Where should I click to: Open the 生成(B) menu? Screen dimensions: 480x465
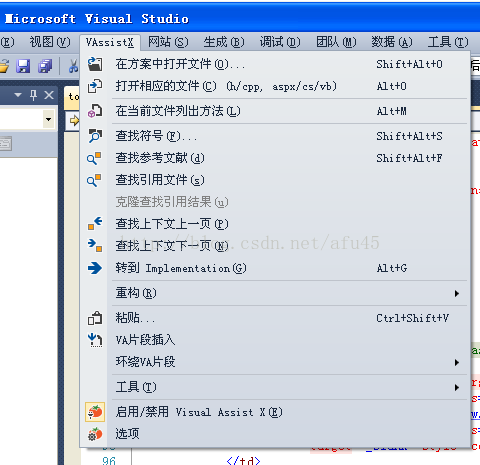[224, 42]
